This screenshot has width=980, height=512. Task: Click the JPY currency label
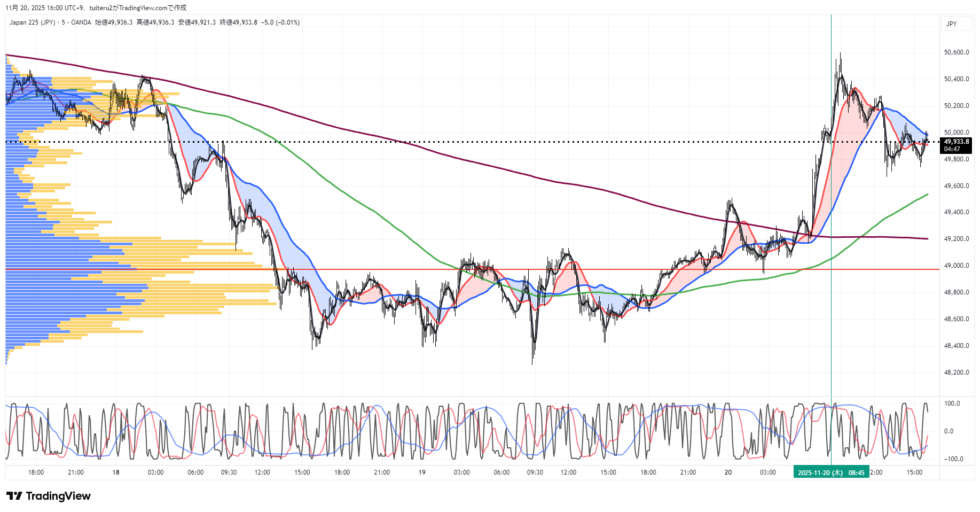[x=951, y=24]
